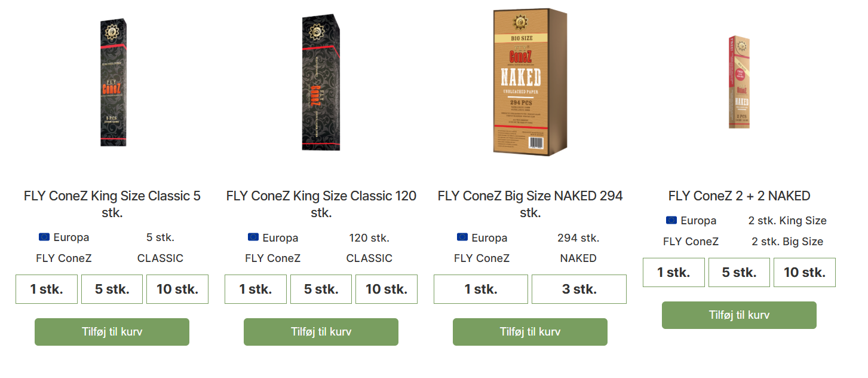Choose 1 stk. quantity for Big Size NAKED 294

point(481,289)
